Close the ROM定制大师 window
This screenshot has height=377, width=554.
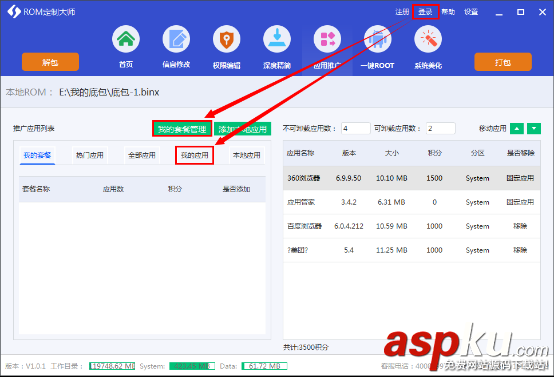coord(542,12)
